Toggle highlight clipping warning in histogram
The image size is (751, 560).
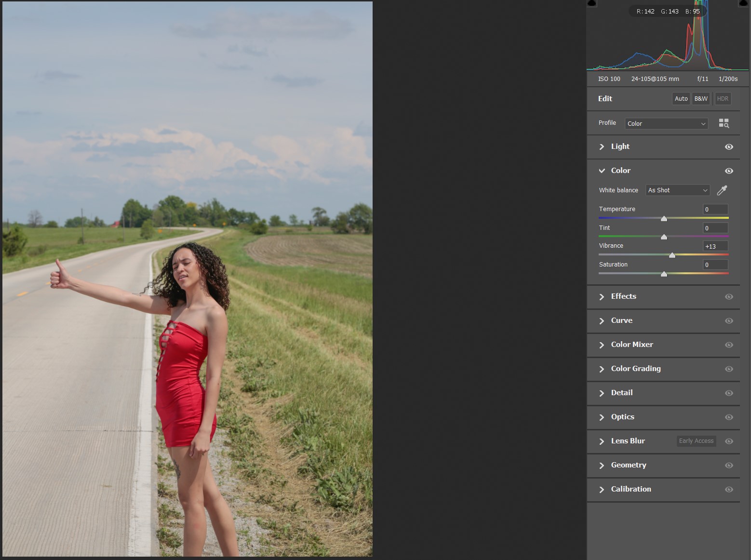(x=744, y=3)
